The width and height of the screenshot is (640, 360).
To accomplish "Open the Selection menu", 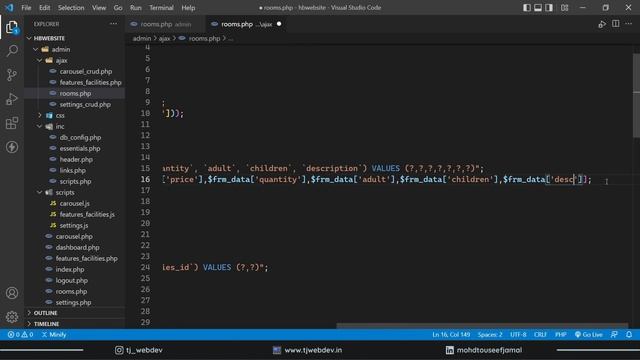I will [x=71, y=8].
